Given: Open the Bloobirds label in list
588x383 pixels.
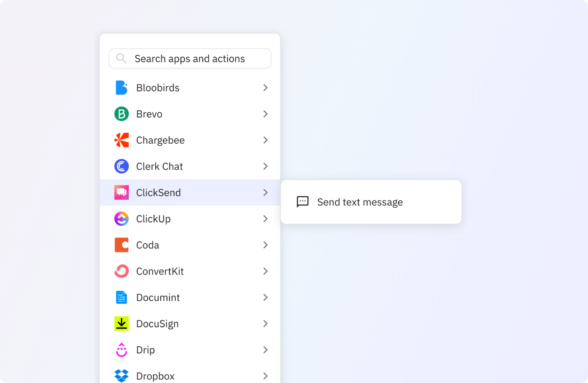Looking at the screenshot, I should pyautogui.click(x=158, y=88).
